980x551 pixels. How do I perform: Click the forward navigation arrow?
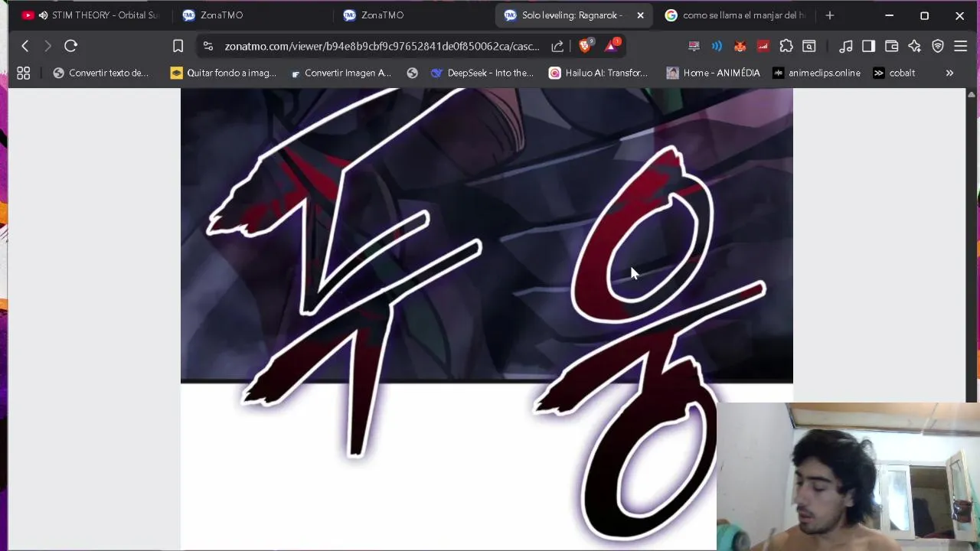point(47,46)
